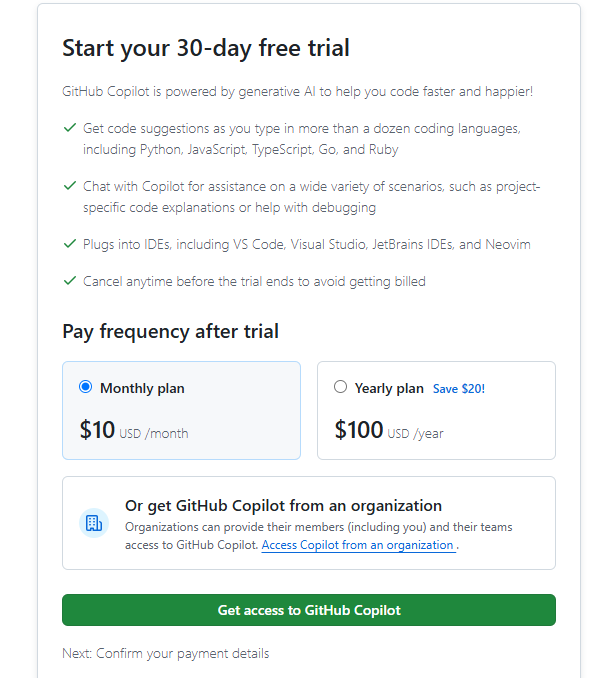Click checkmark icon beside Chat with Copilot

coord(70,187)
